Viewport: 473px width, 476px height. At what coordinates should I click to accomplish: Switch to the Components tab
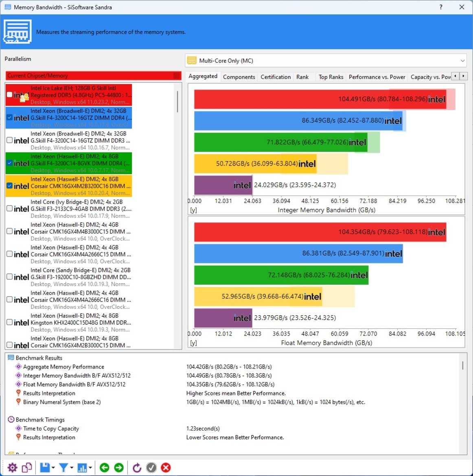(239, 77)
